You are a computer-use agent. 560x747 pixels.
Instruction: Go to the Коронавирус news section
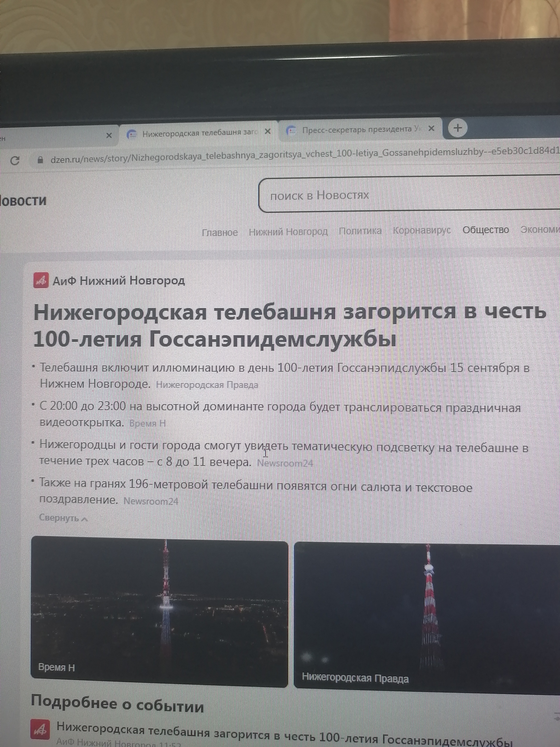click(422, 230)
